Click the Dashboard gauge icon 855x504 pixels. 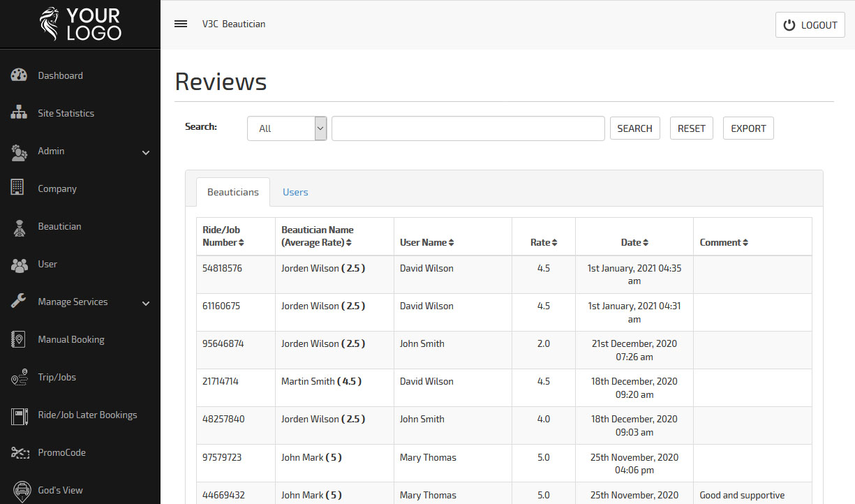click(x=19, y=75)
